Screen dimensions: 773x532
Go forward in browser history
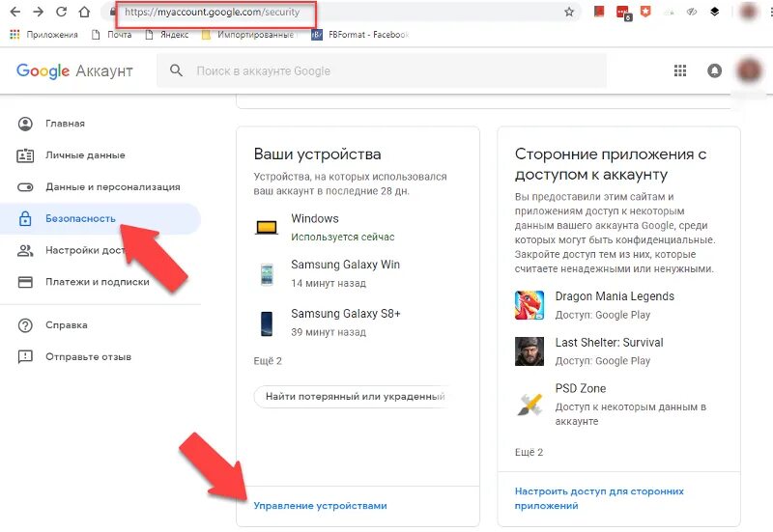tap(38, 12)
